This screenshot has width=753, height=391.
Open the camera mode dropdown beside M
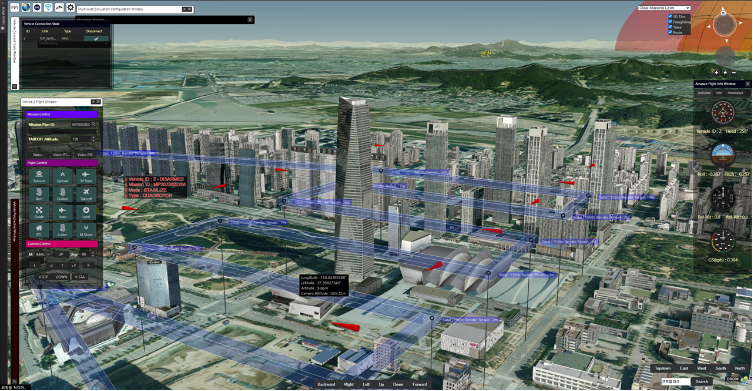(x=41, y=254)
